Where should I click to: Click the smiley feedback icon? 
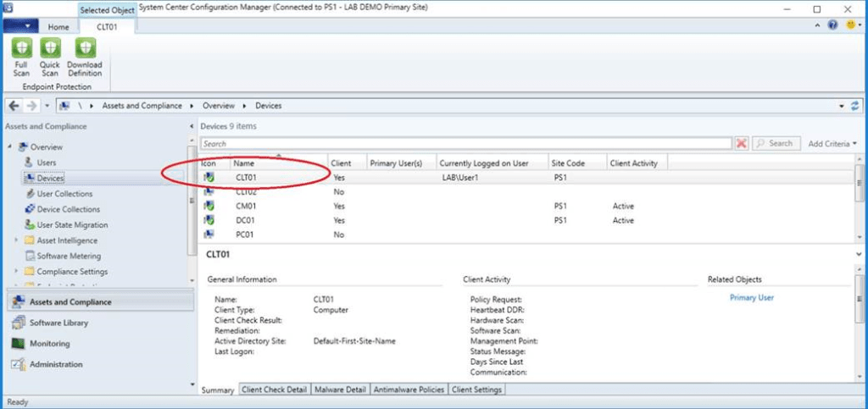[852, 26]
